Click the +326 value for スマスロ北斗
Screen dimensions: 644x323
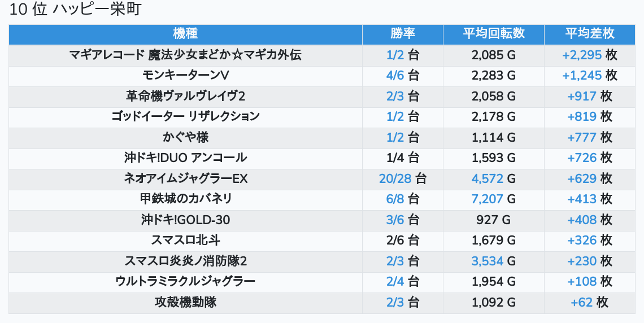coord(581,240)
